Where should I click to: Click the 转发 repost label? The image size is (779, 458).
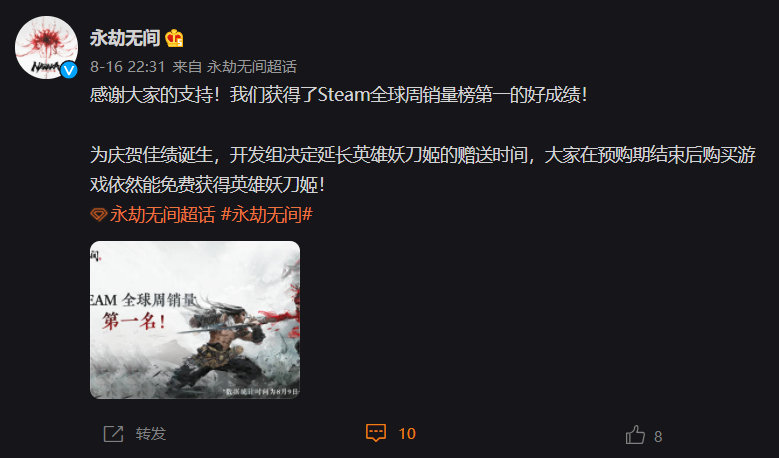tap(151, 434)
